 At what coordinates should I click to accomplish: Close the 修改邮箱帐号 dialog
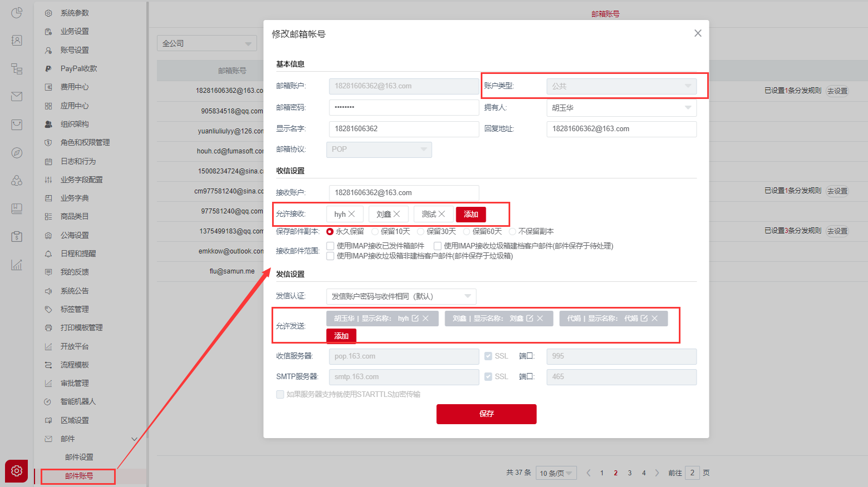698,33
